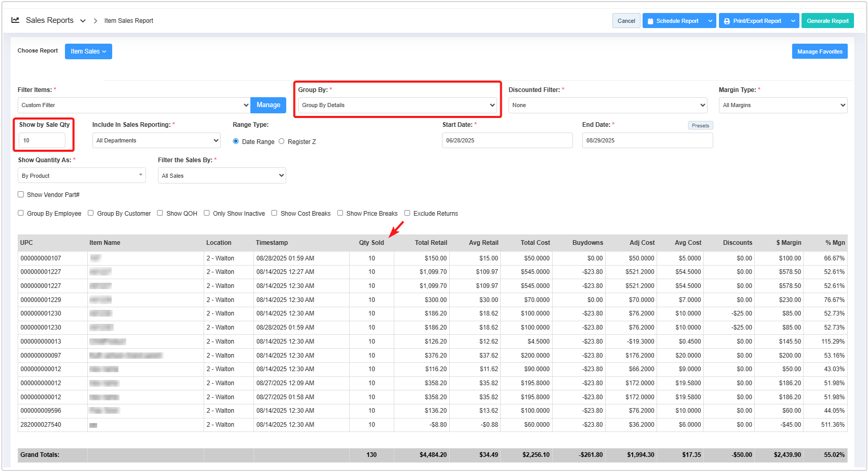Screen dimensions: 868x472
Task: Select the Register Z radio button
Action: click(282, 141)
